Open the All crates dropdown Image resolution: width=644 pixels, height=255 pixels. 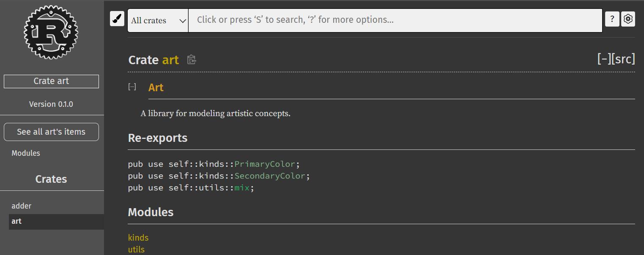(158, 20)
